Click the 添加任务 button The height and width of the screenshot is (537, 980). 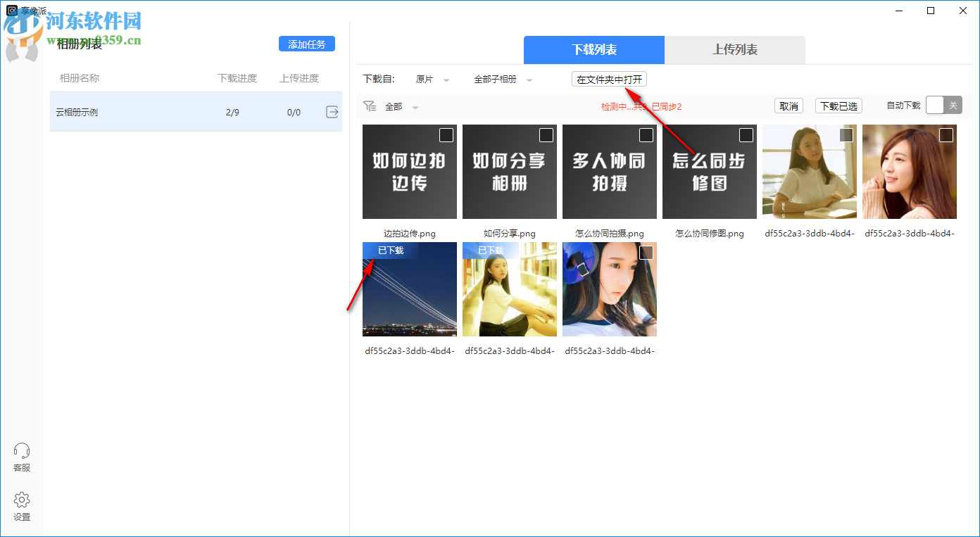306,44
